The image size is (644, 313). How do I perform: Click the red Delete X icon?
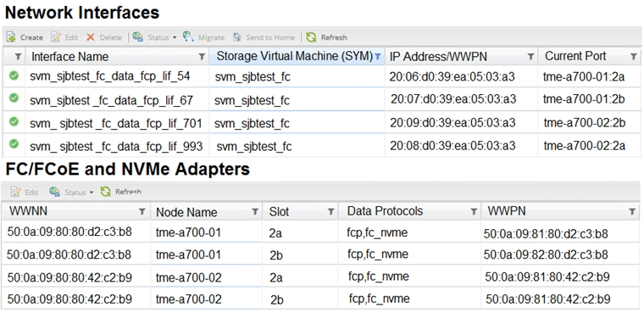click(91, 37)
